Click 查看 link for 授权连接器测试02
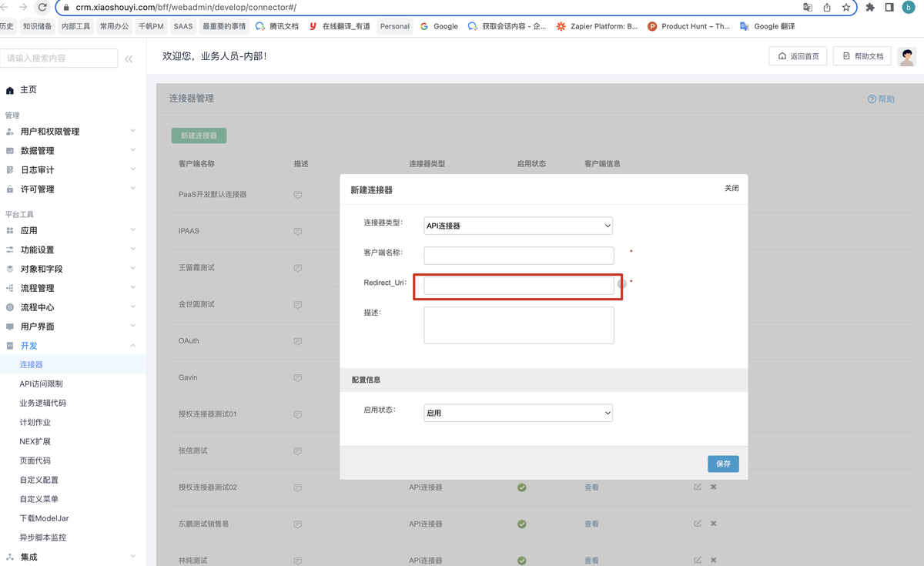Image resolution: width=924 pixels, height=566 pixels. [x=591, y=487]
